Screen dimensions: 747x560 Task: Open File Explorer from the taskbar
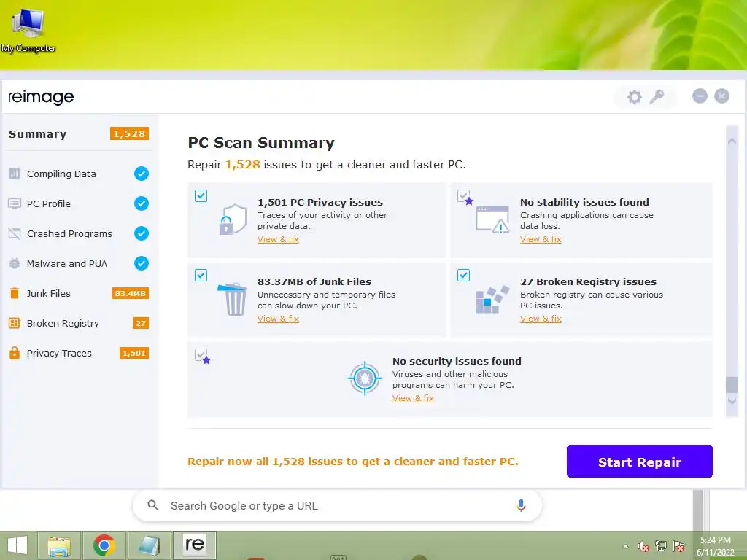point(60,545)
